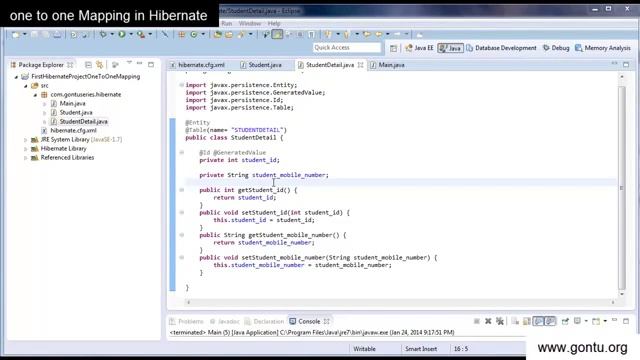Toggle Link with Editor in Package Explorer

click(100, 64)
